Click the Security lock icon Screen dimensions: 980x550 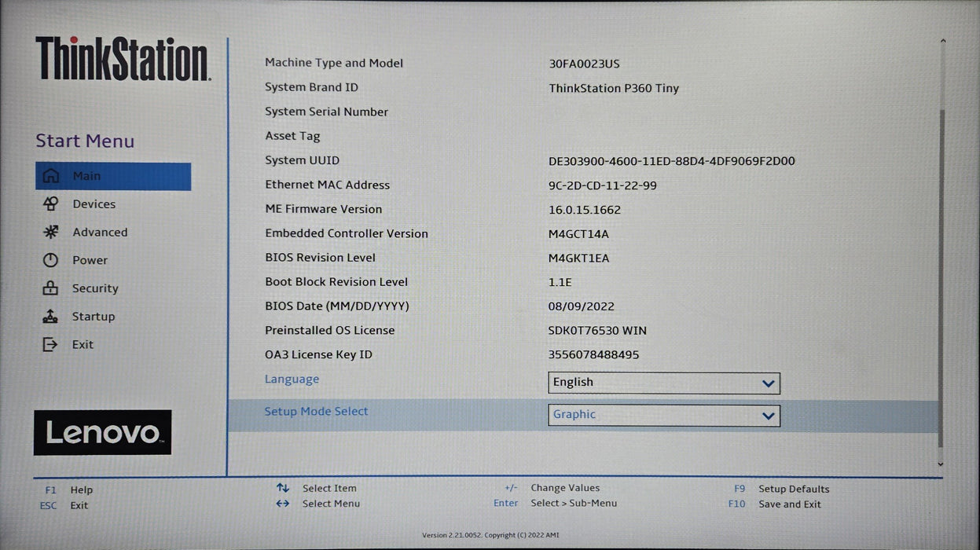50,288
